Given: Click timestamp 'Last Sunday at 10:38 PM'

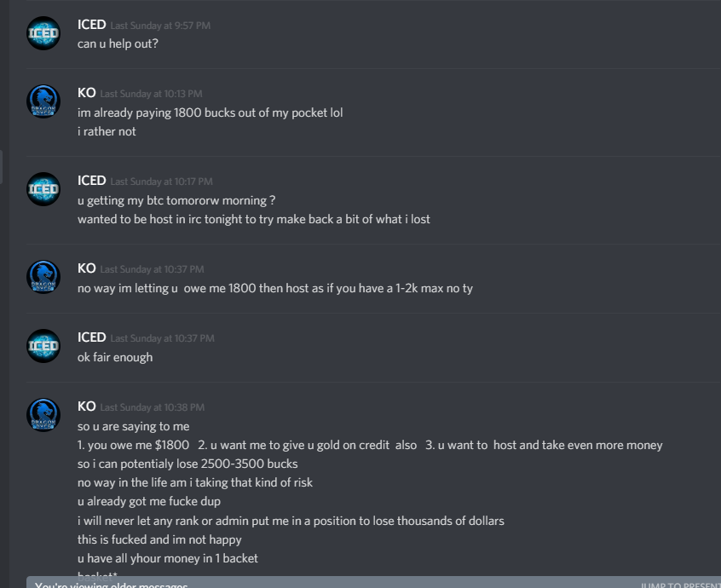Looking at the screenshot, I should pyautogui.click(x=153, y=407).
